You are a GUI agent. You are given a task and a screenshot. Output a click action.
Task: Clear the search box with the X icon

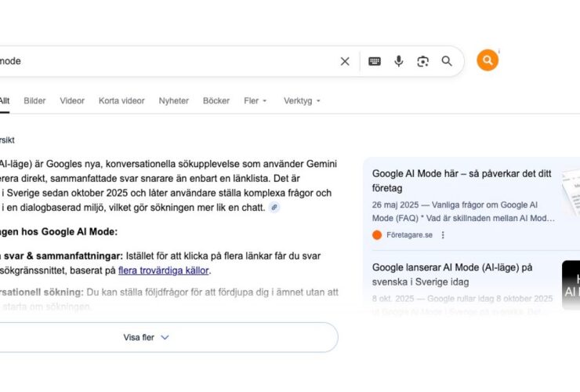345,61
